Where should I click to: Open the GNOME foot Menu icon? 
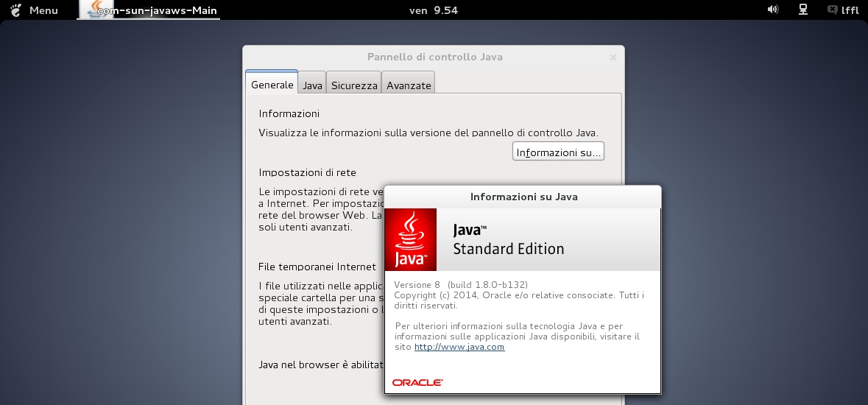[x=15, y=10]
